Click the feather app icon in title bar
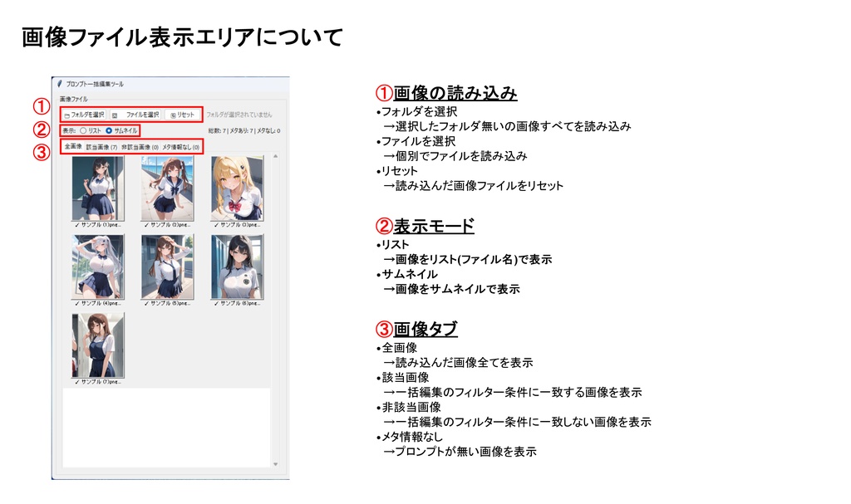 click(x=60, y=84)
